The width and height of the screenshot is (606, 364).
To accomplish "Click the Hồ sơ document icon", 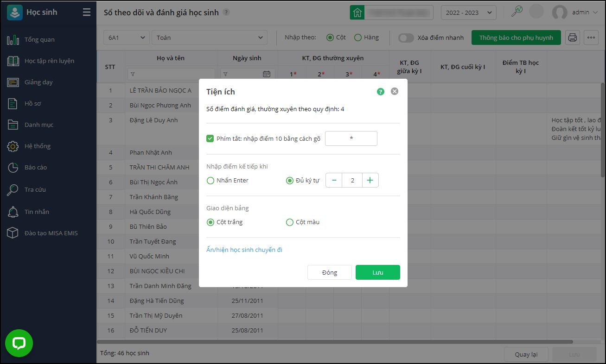I will [x=13, y=104].
